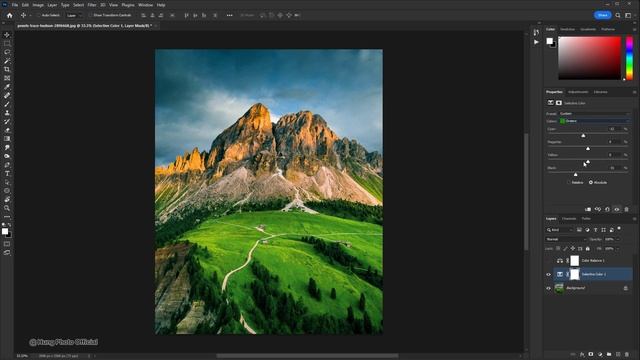Enable Show Transform Controls checkbox
Image resolution: width=640 pixels, height=360 pixels.
click(x=91, y=16)
